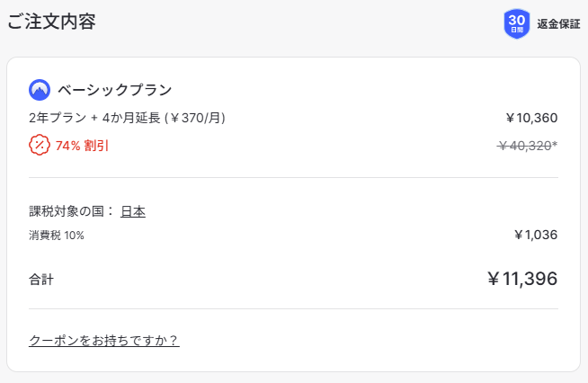This screenshot has height=383, width=588.
Task: Click the ￥10,360 plan price
Action: click(531, 118)
